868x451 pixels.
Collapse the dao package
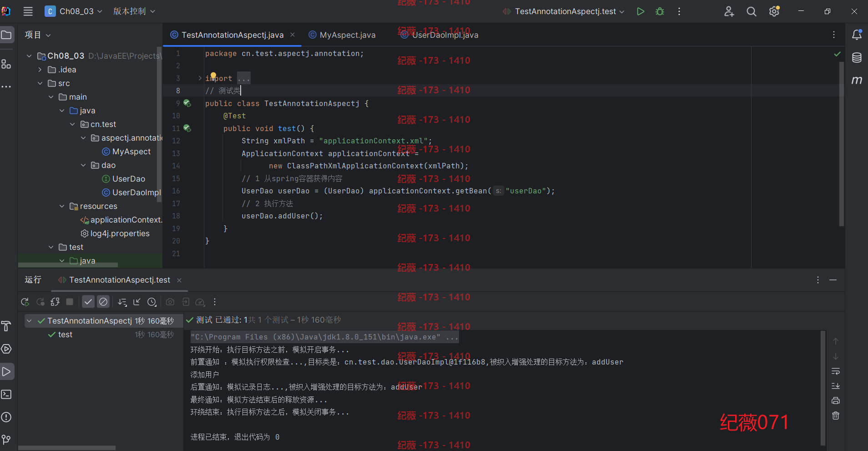[x=83, y=165]
